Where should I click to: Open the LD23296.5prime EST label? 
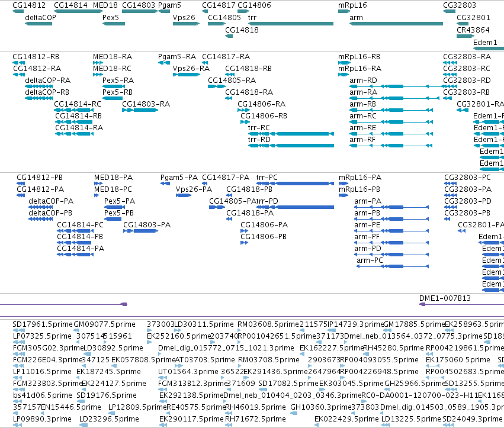(109, 419)
